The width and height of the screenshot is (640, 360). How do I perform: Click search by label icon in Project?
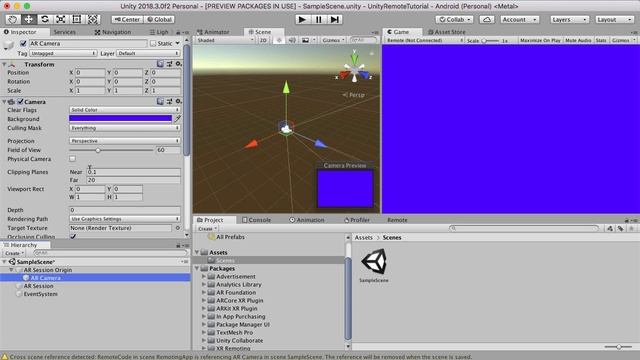coord(620,229)
